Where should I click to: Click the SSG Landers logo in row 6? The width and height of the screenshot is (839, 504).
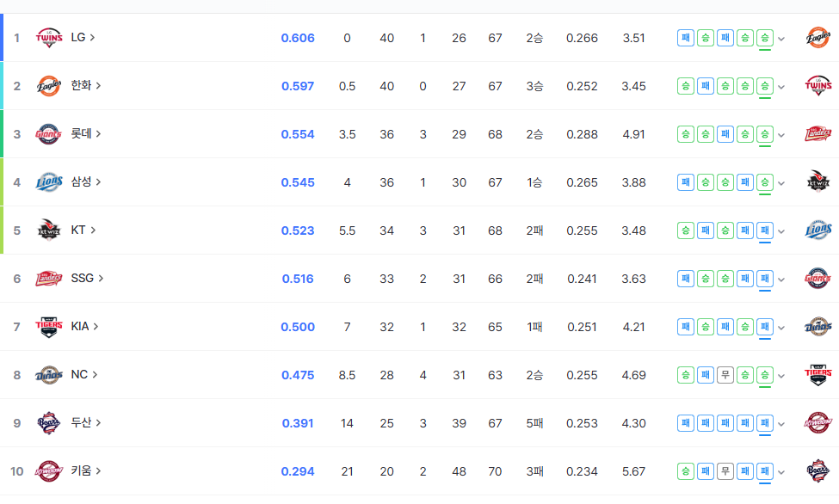49,279
